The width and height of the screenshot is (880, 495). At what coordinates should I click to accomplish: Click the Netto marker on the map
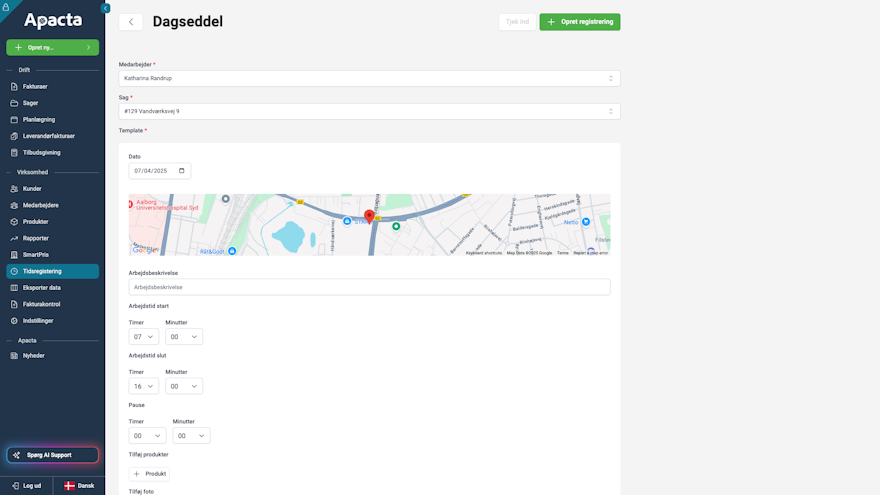pyautogui.click(x=585, y=222)
